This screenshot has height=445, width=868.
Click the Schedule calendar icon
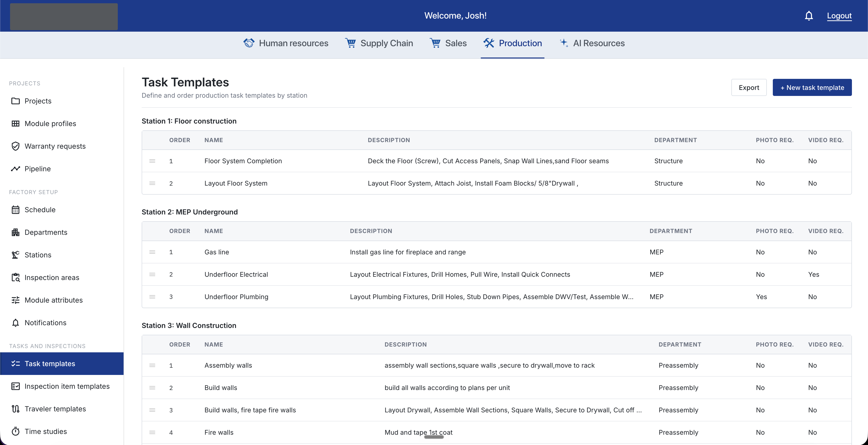coord(16,209)
